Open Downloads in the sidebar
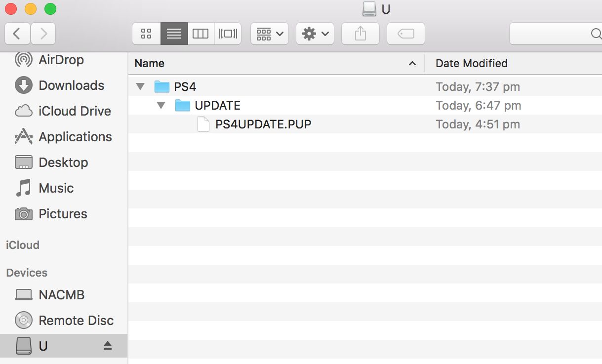The width and height of the screenshot is (602, 364). [71, 85]
